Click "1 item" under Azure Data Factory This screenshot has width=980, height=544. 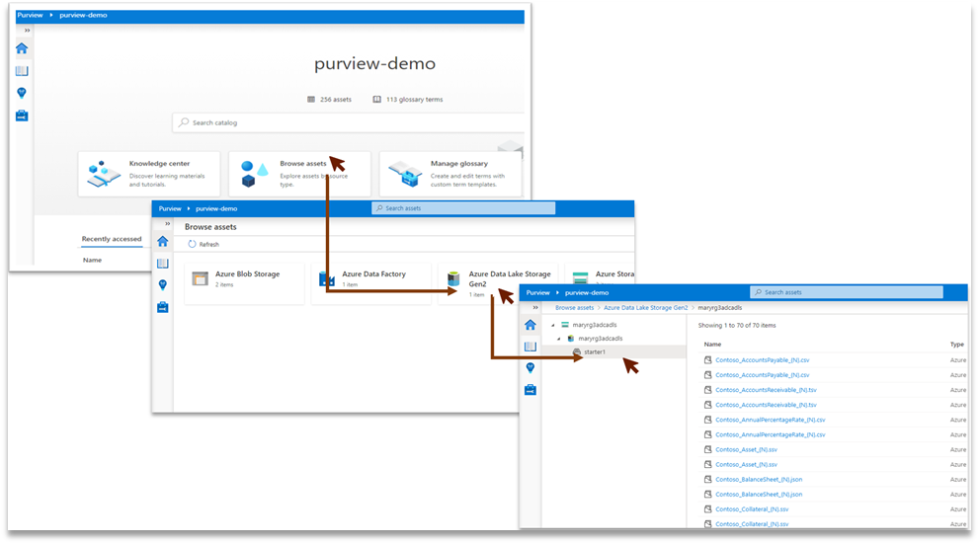[350, 284]
